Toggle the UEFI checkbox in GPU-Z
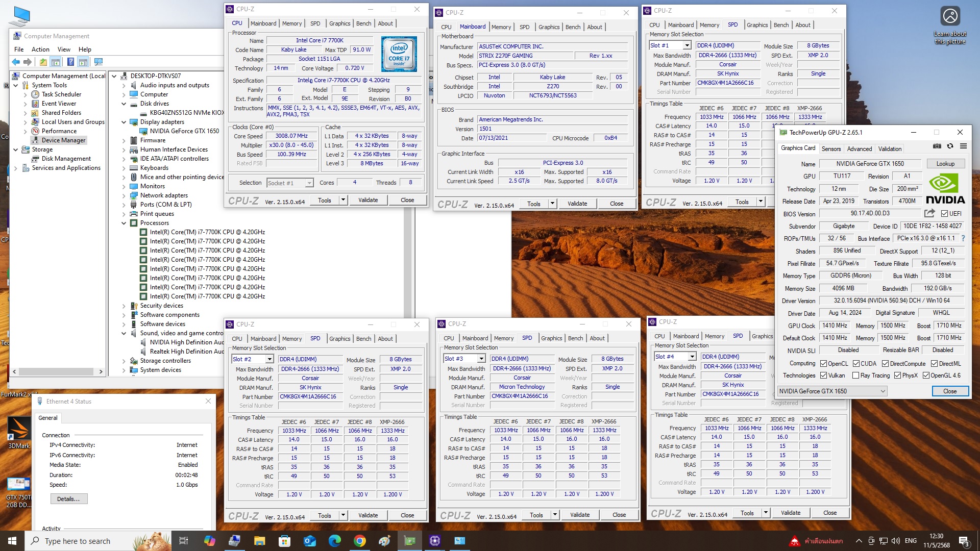Screen dimensions: 980x551 click(944, 214)
